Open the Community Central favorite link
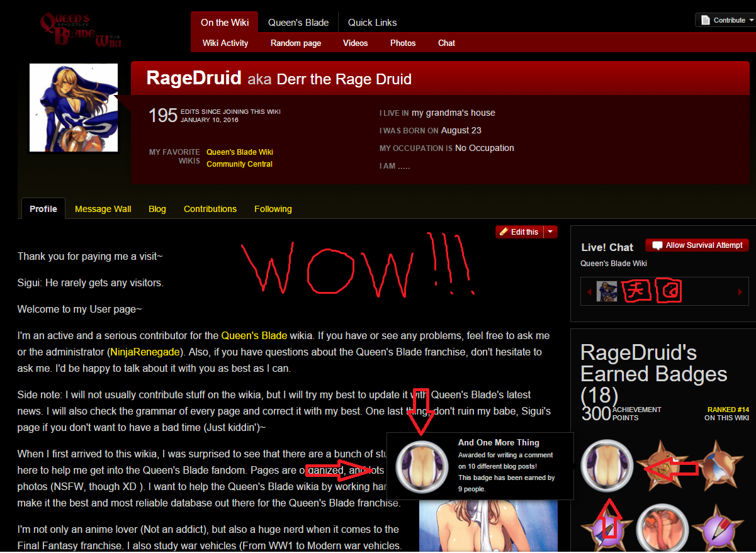Screen dimensions: 756x553 (x=239, y=164)
